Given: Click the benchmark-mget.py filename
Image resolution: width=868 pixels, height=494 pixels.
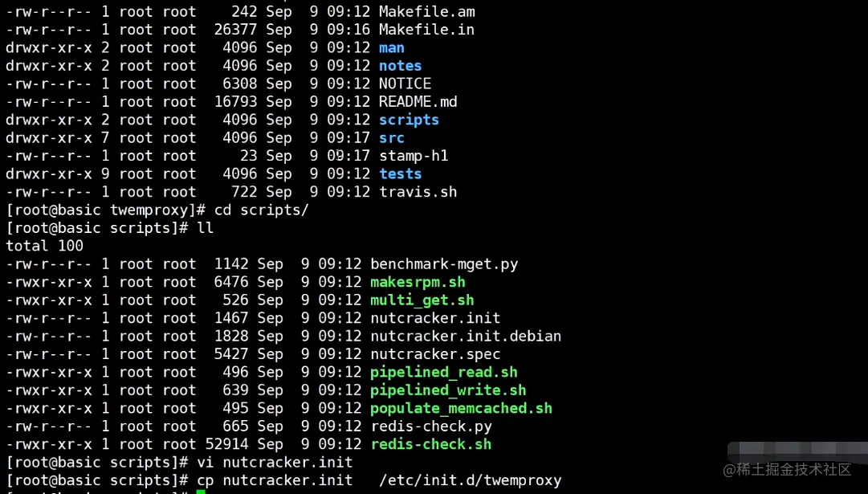Looking at the screenshot, I should tap(444, 264).
